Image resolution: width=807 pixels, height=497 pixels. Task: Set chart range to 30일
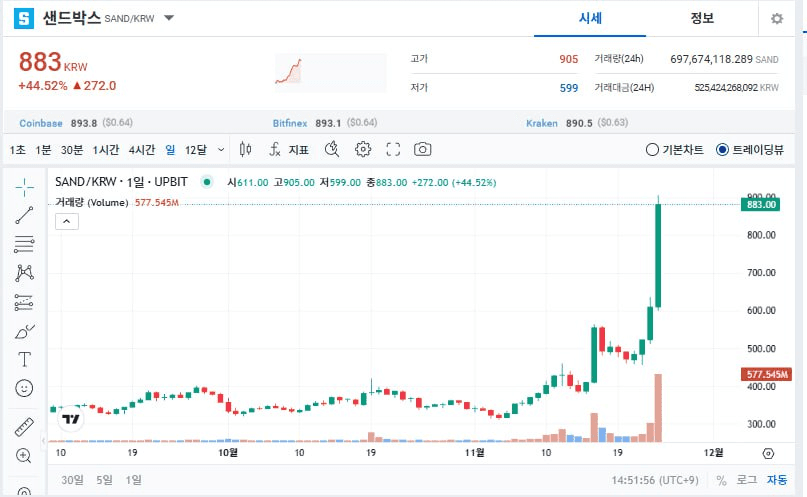(x=72, y=480)
